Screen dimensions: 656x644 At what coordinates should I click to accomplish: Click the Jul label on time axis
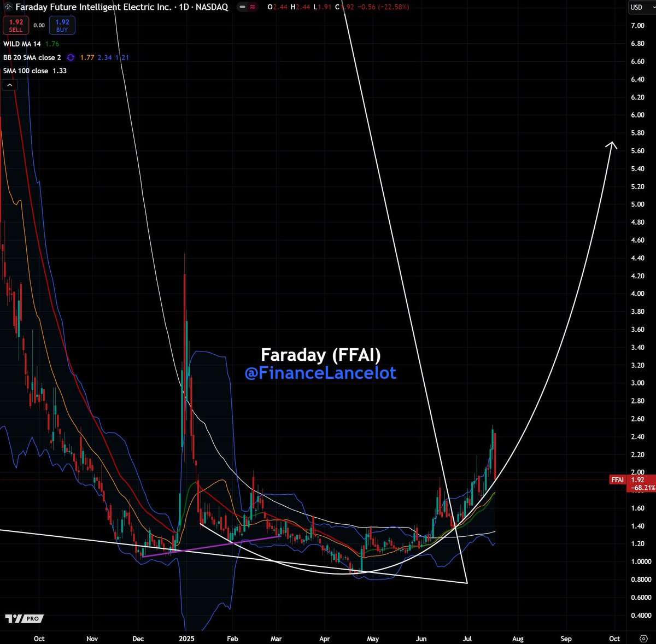tap(467, 639)
